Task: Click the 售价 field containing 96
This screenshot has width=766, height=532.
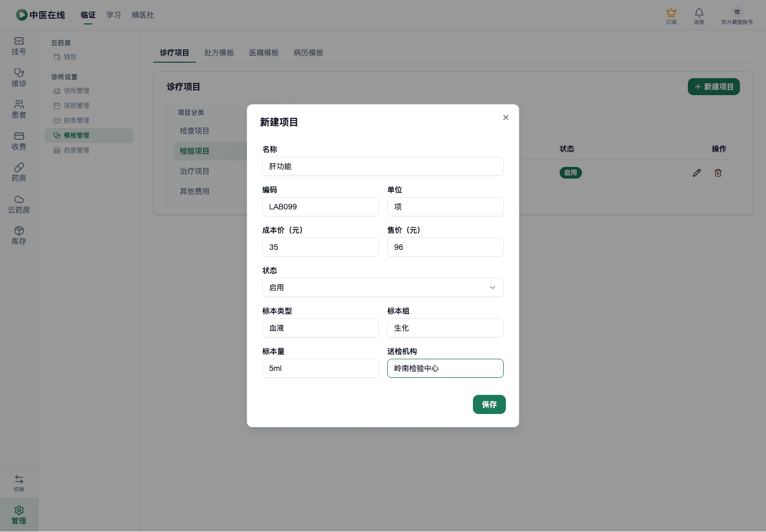Action: [x=445, y=247]
